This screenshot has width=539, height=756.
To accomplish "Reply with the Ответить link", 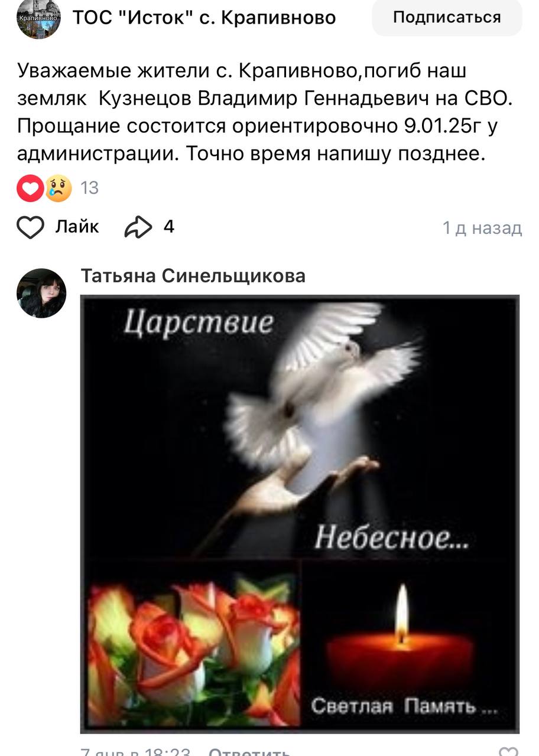I will point(249,751).
